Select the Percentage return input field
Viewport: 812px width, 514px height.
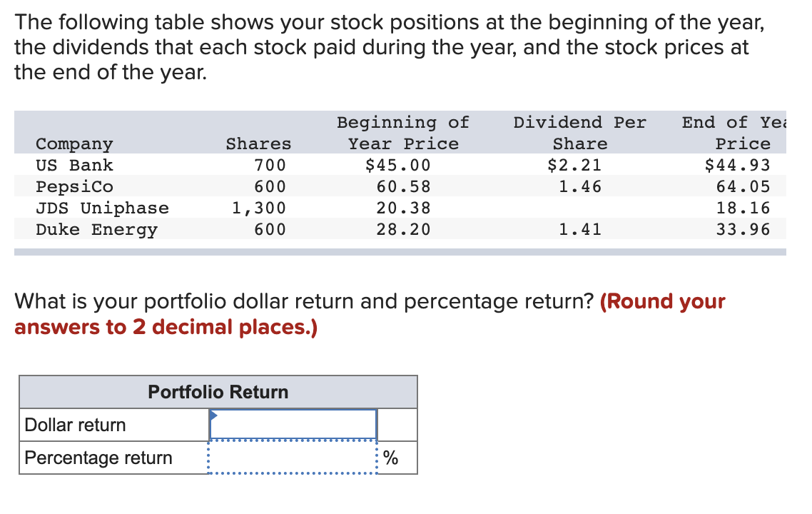click(293, 458)
